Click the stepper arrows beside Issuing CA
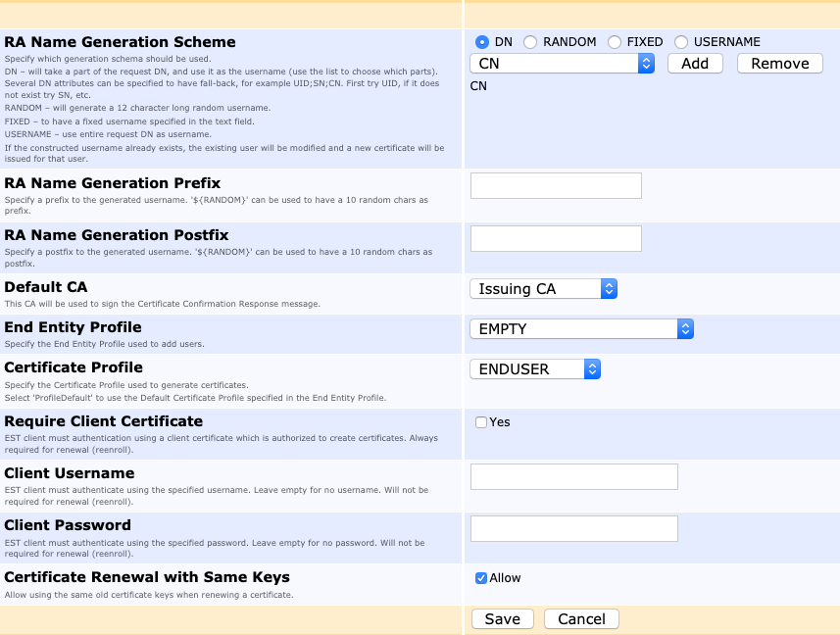The height and width of the screenshot is (635, 840). (609, 288)
